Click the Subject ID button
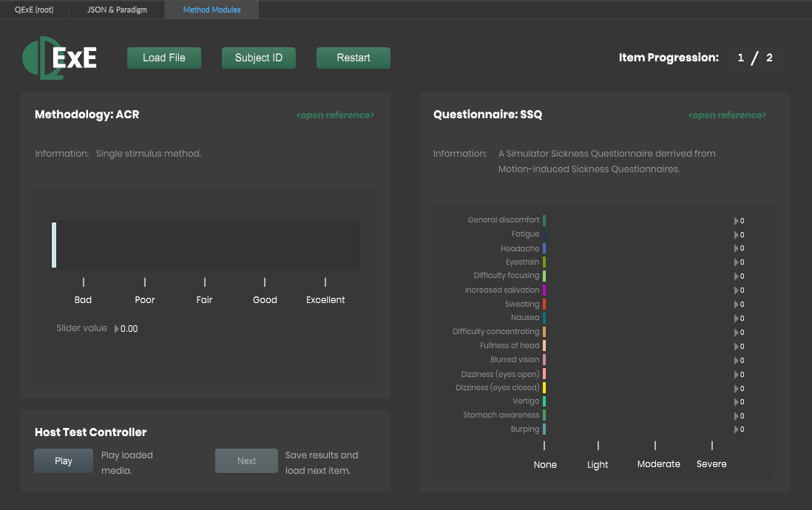 259,58
